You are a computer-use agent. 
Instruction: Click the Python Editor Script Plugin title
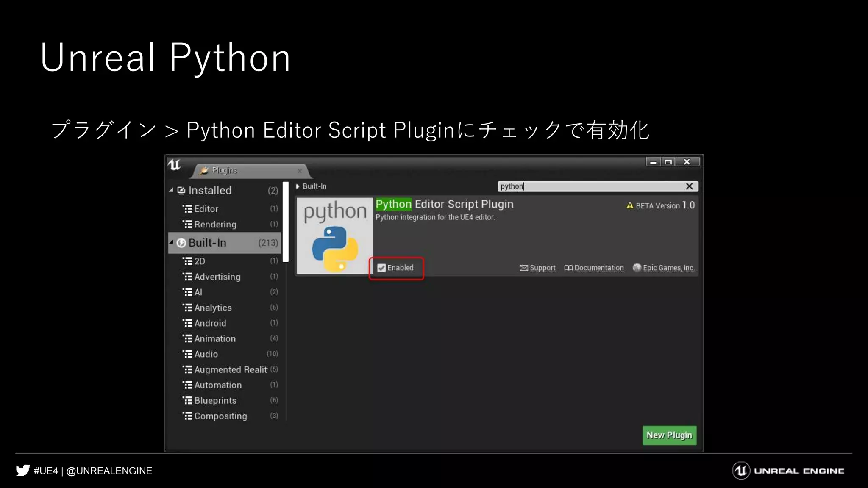[444, 204]
